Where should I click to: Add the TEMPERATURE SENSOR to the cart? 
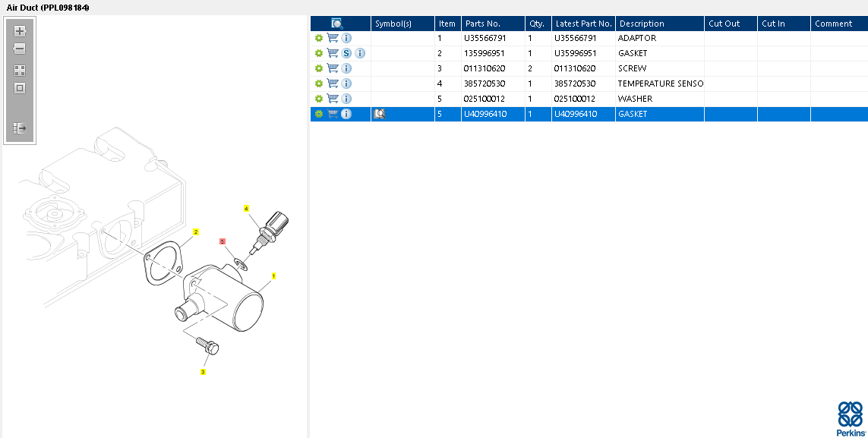(333, 84)
